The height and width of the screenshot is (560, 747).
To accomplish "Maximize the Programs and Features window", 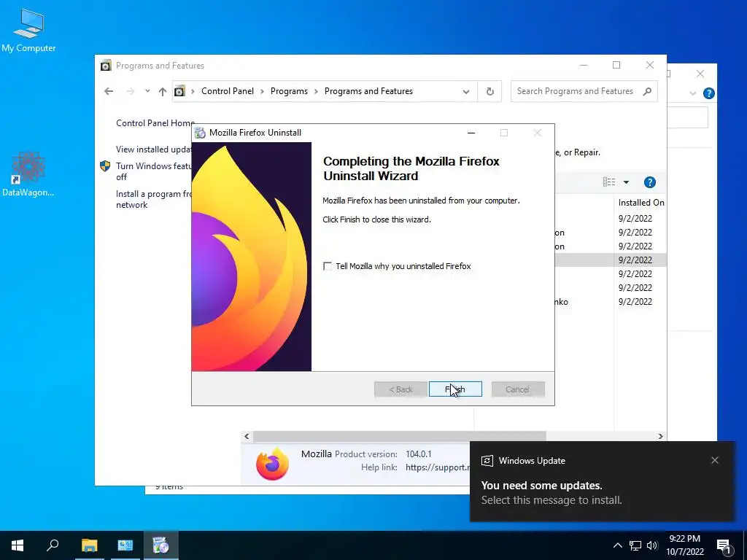I will click(x=616, y=65).
